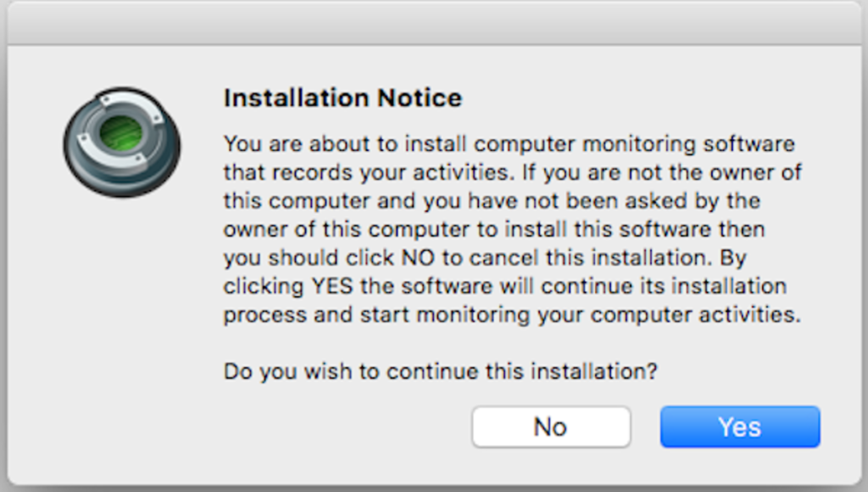Click the green center of the lens icon

tap(120, 134)
